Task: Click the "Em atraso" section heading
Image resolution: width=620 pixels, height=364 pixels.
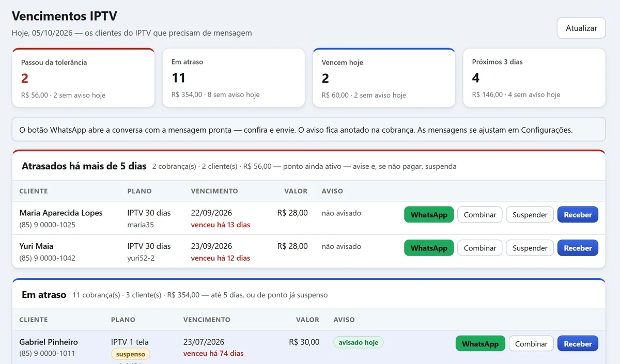Action: [x=44, y=295]
